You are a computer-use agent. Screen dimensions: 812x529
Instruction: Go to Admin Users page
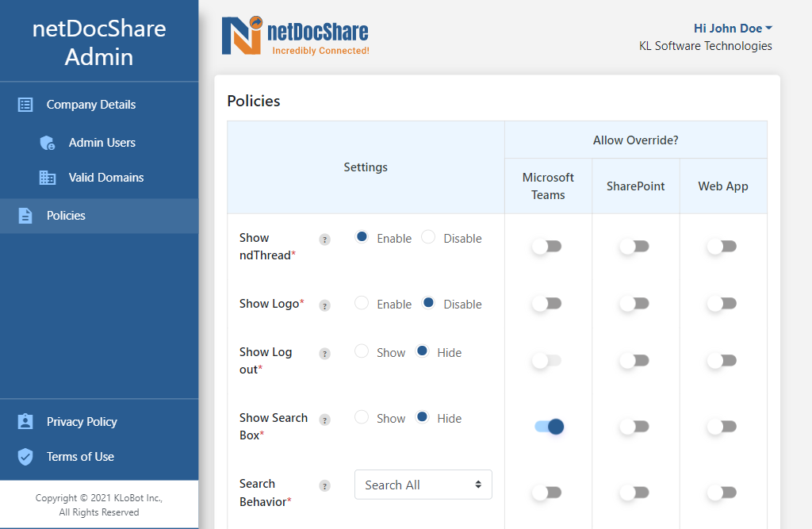99,143
